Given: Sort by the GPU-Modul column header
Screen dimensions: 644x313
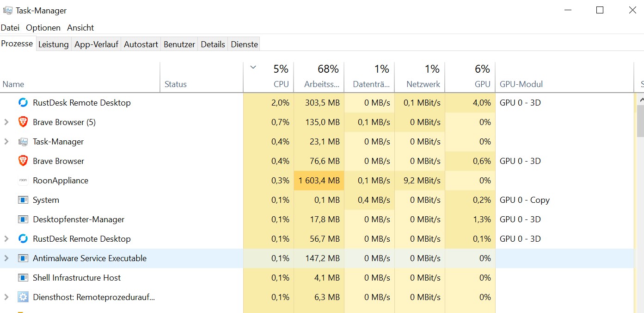Looking at the screenshot, I should 521,84.
